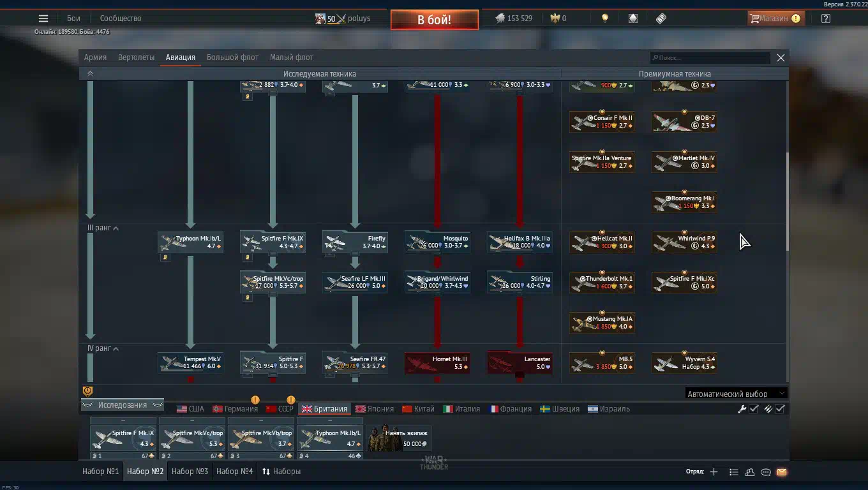The width and height of the screenshot is (868, 490).
Task: Click the light bulb hints icon
Action: (605, 19)
